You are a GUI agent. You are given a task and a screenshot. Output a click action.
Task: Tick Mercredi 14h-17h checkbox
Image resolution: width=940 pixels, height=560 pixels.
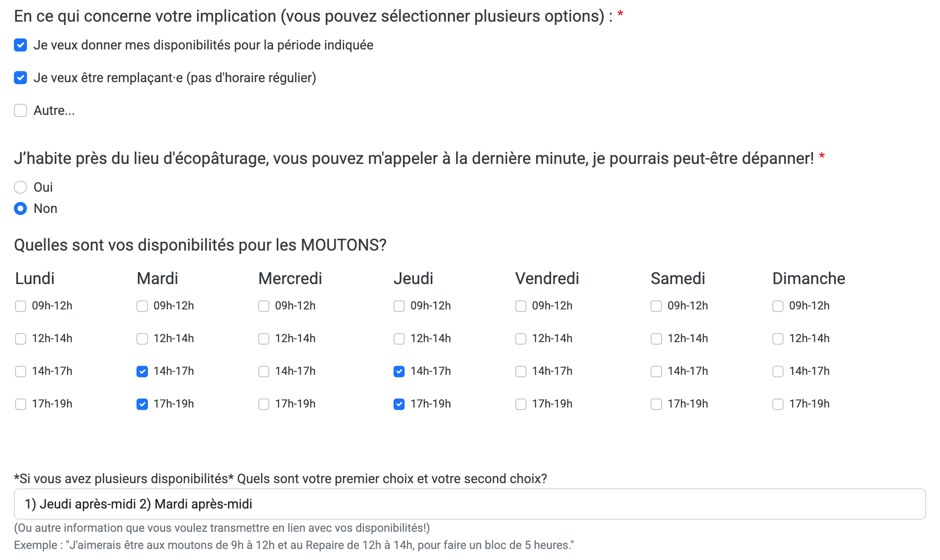(264, 372)
